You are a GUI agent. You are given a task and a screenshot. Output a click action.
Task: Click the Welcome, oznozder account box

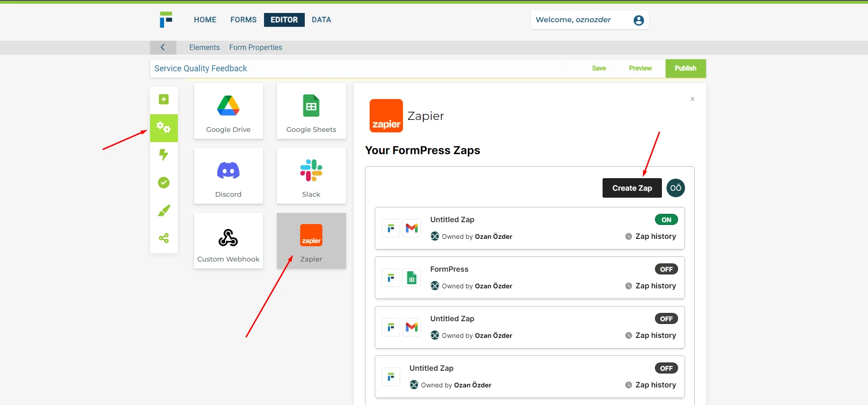(x=590, y=20)
